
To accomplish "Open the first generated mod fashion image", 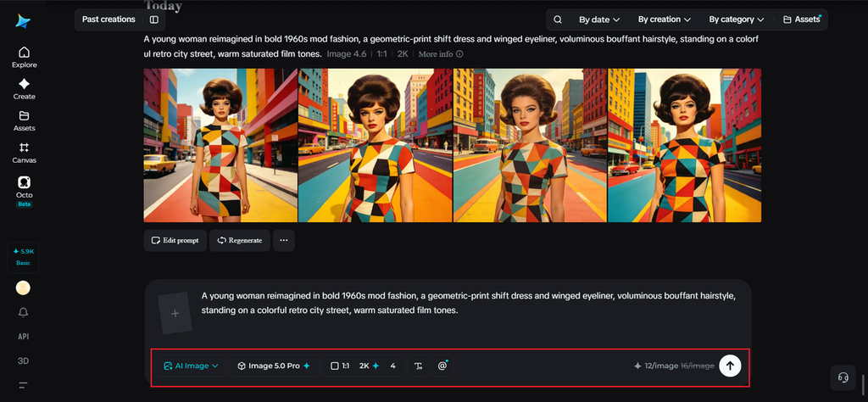I will point(220,145).
